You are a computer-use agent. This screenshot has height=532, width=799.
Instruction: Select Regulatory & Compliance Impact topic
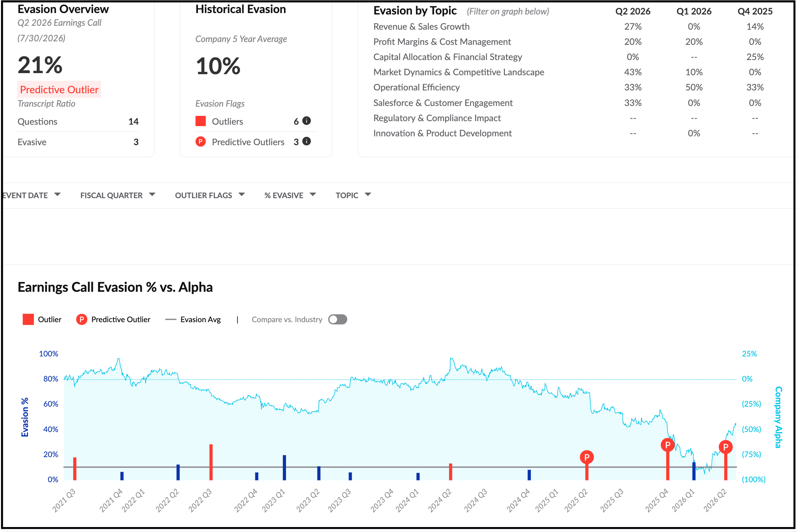click(437, 118)
